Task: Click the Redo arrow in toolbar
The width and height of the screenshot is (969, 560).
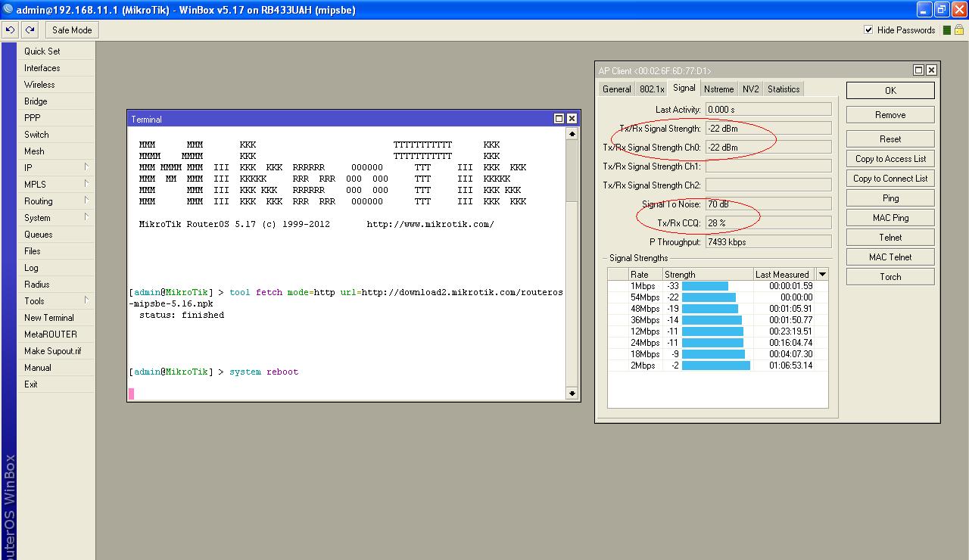Action: (30, 30)
